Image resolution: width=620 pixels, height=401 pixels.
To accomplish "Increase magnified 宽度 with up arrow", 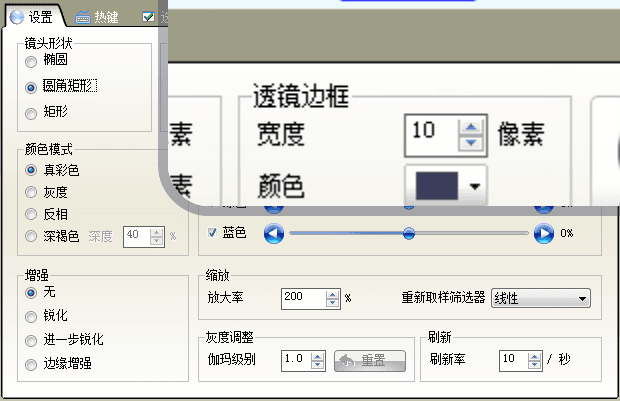I will tap(471, 127).
